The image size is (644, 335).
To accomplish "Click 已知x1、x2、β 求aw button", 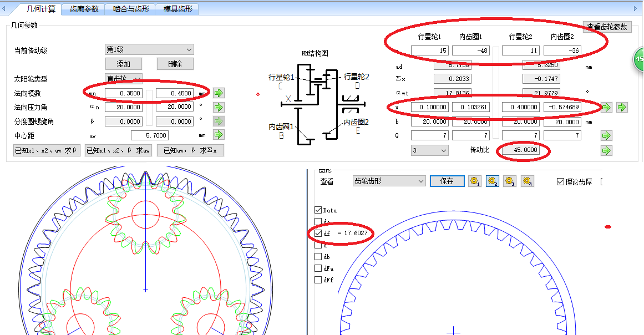I will pos(118,151).
